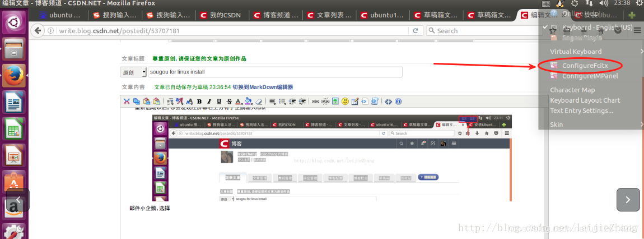Open the 原创 article type dropdown
This screenshot has width=644, height=239.
(x=133, y=72)
